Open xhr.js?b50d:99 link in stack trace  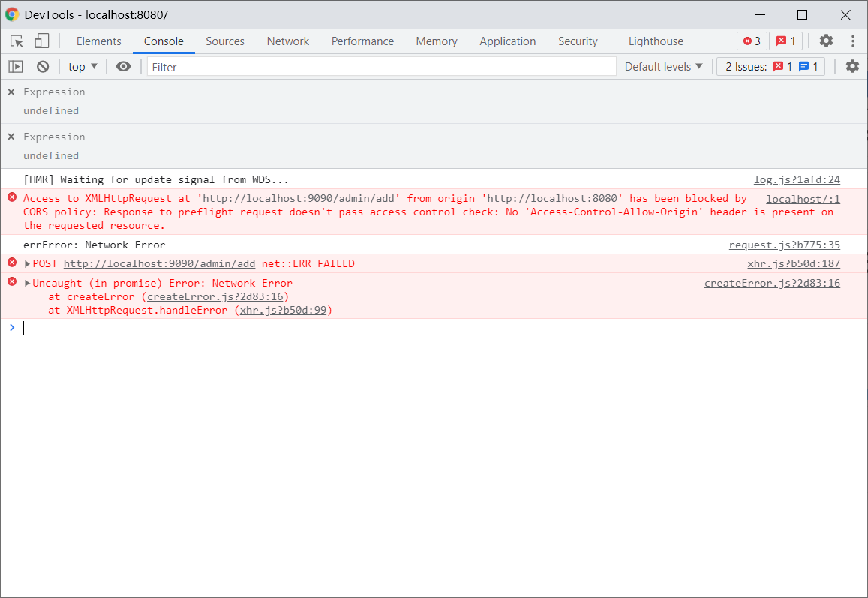coord(283,310)
